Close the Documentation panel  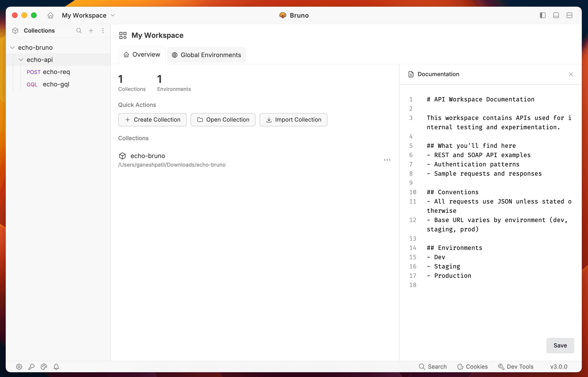[571, 74]
